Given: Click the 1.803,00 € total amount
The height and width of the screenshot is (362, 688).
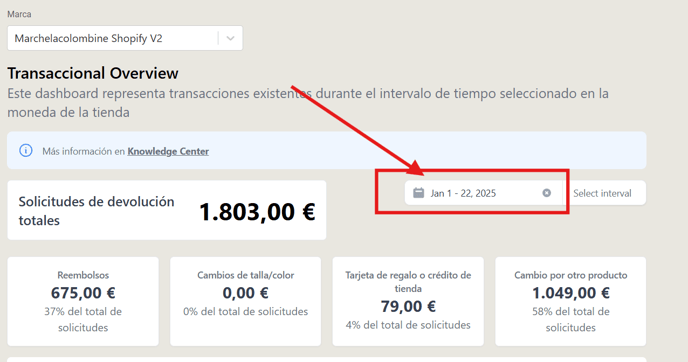Looking at the screenshot, I should pos(257,212).
